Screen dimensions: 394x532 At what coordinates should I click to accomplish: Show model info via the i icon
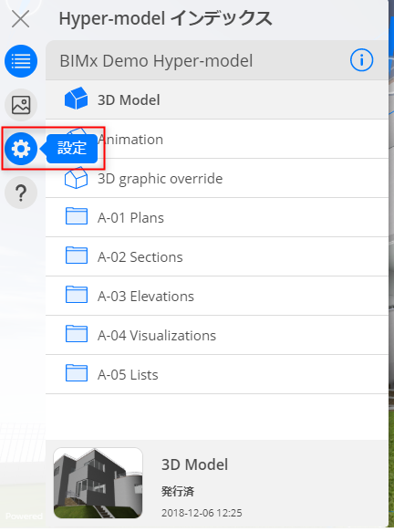361,60
